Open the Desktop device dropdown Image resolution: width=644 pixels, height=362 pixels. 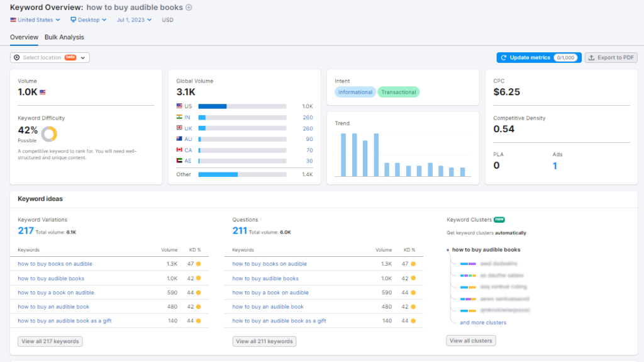[89, 20]
